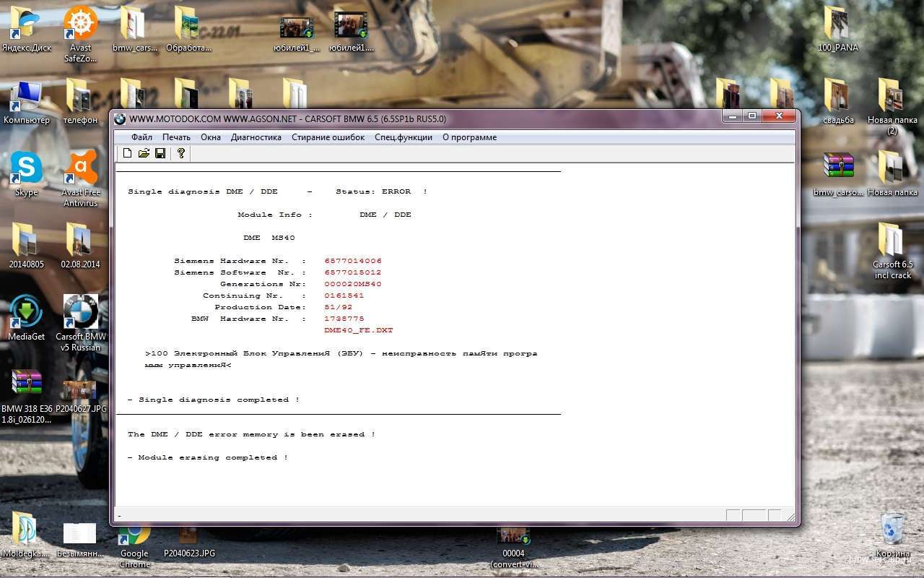The height and width of the screenshot is (578, 924).
Task: Select the MediaGet desktop shortcut
Action: point(26,318)
